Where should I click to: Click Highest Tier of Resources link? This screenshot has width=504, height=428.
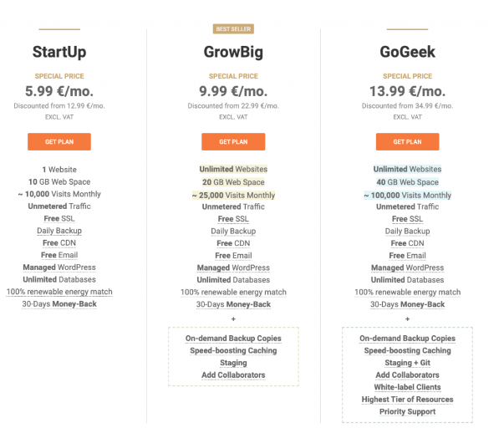pos(408,400)
